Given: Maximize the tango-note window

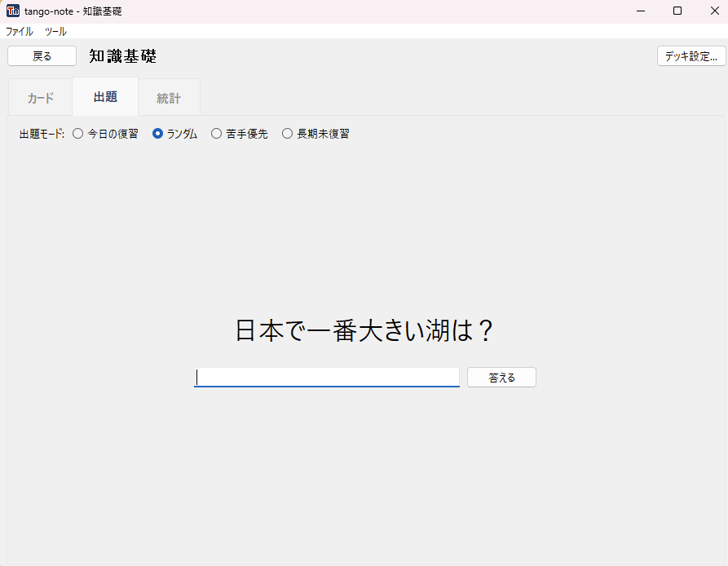Looking at the screenshot, I should click(x=677, y=11).
